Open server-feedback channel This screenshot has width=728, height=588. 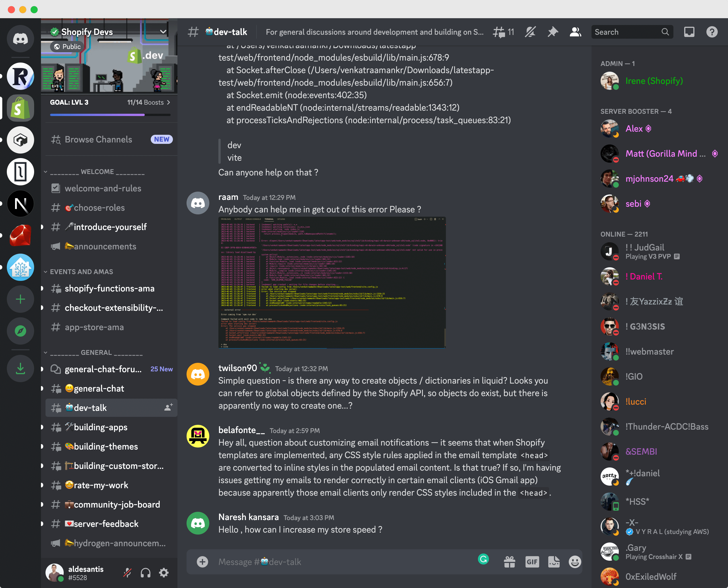pos(111,524)
